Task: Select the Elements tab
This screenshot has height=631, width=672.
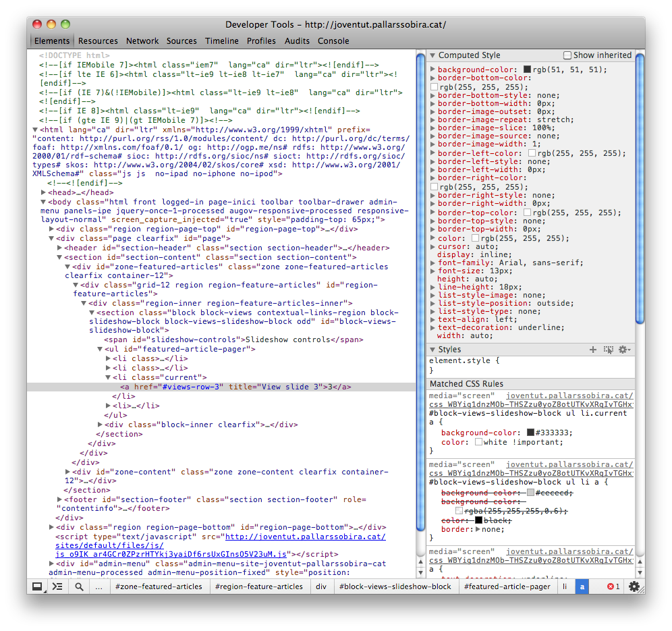Action: (52, 40)
